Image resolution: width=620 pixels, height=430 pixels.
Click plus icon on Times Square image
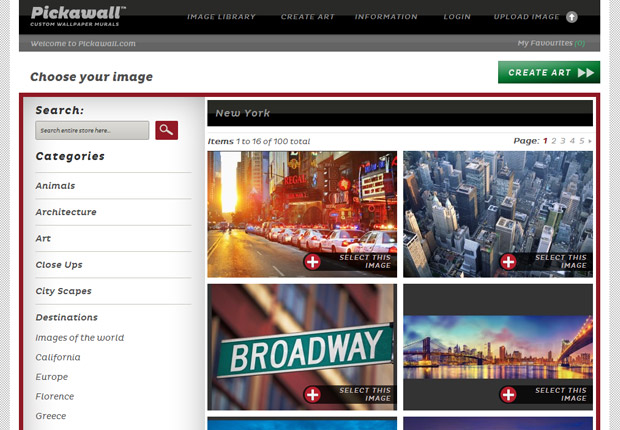pyautogui.click(x=312, y=262)
